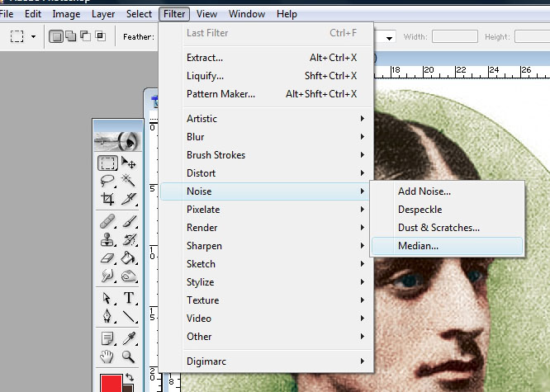This screenshot has height=392, width=550.
Task: Select the Crop tool
Action: click(x=107, y=199)
